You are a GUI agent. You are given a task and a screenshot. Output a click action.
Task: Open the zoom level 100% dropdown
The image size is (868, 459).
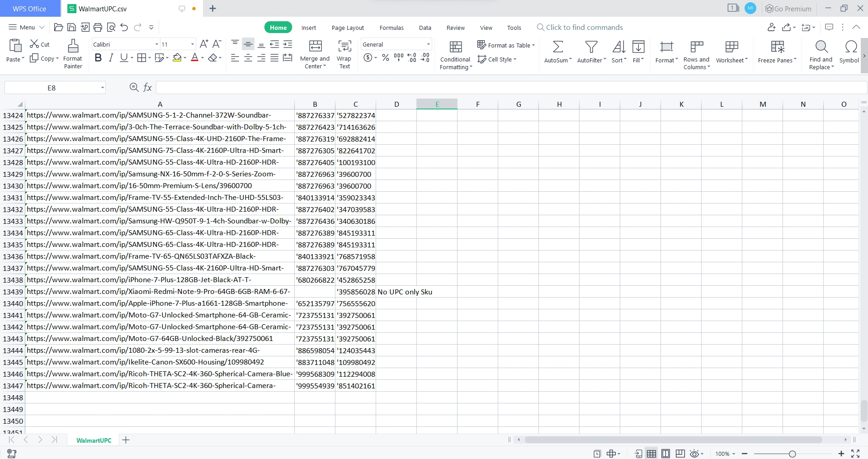click(725, 454)
